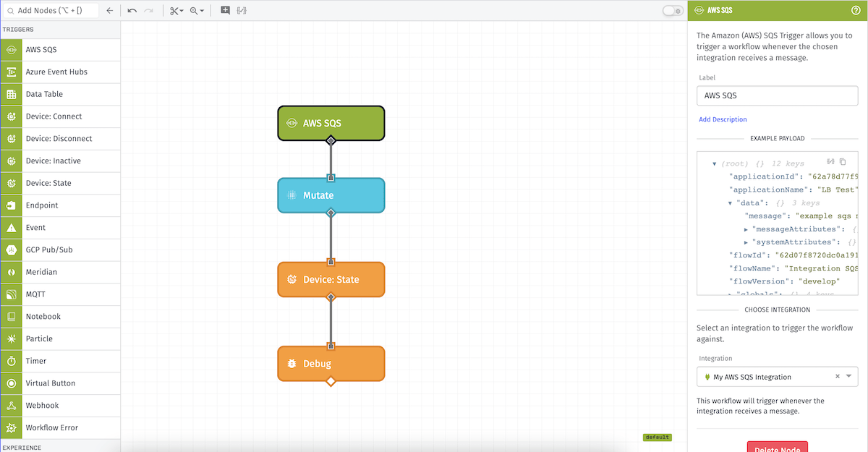Screen dimensions: 868x452
Task: Add a note with the comment icon
Action: point(225,11)
